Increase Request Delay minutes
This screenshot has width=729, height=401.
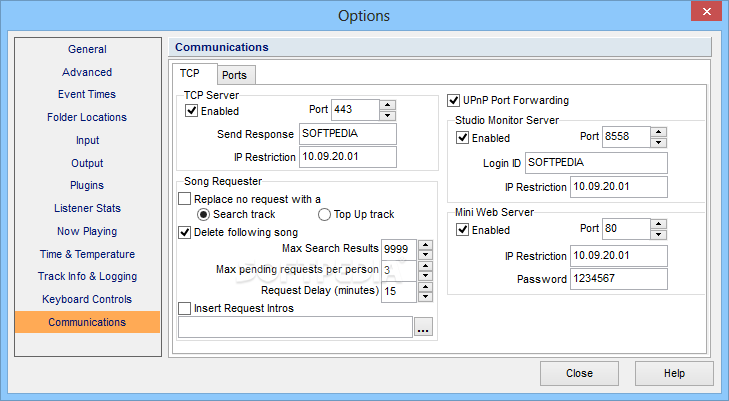tap(425, 288)
